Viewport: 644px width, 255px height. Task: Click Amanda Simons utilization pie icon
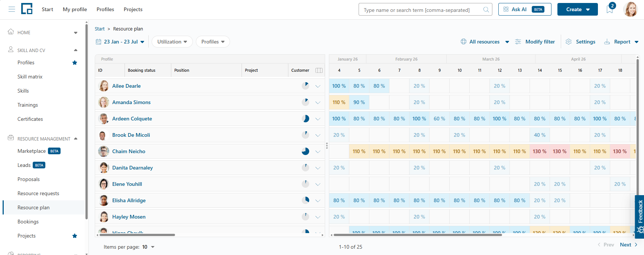[x=305, y=102]
